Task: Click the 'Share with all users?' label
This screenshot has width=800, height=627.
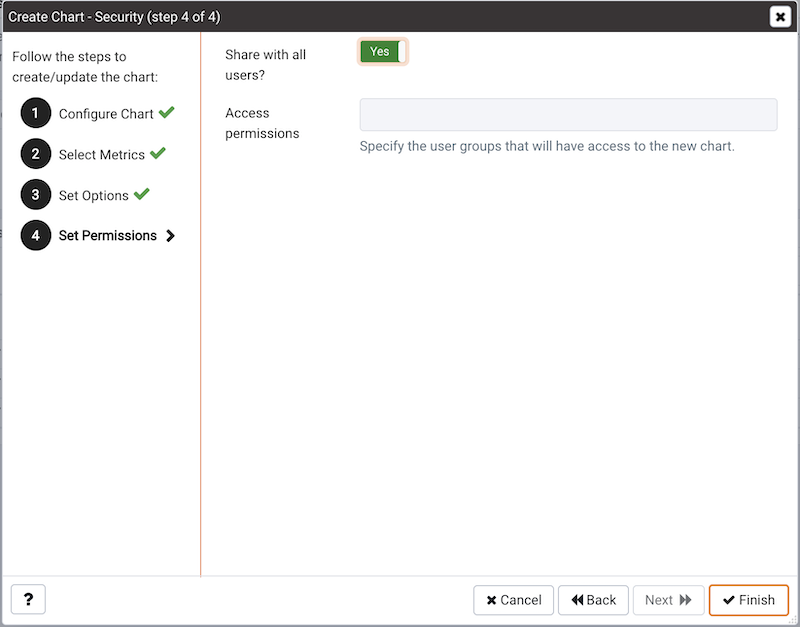Action: pos(265,65)
